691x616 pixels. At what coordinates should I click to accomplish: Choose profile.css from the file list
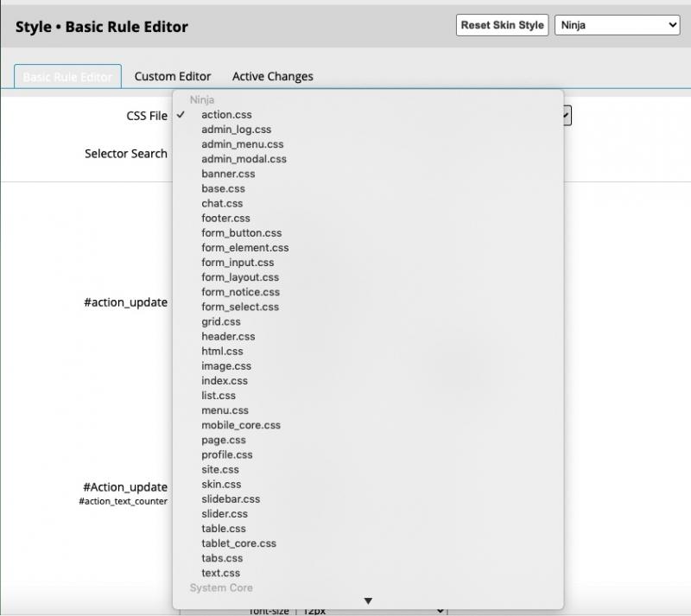click(227, 454)
